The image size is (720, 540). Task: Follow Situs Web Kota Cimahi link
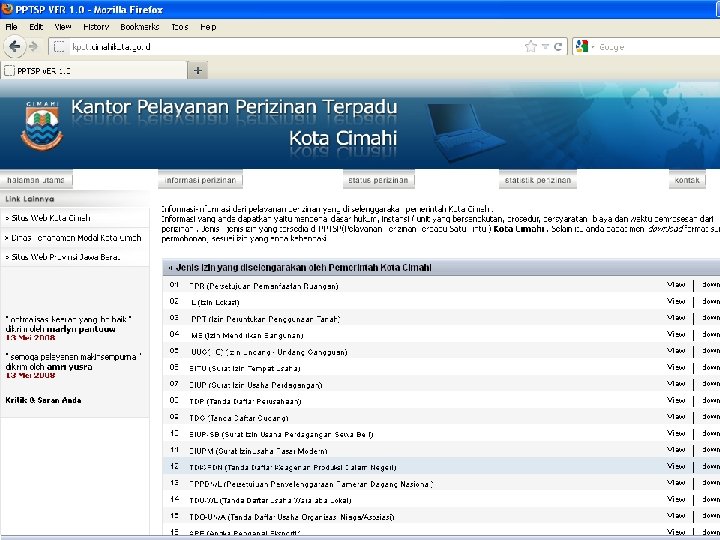coord(50,218)
